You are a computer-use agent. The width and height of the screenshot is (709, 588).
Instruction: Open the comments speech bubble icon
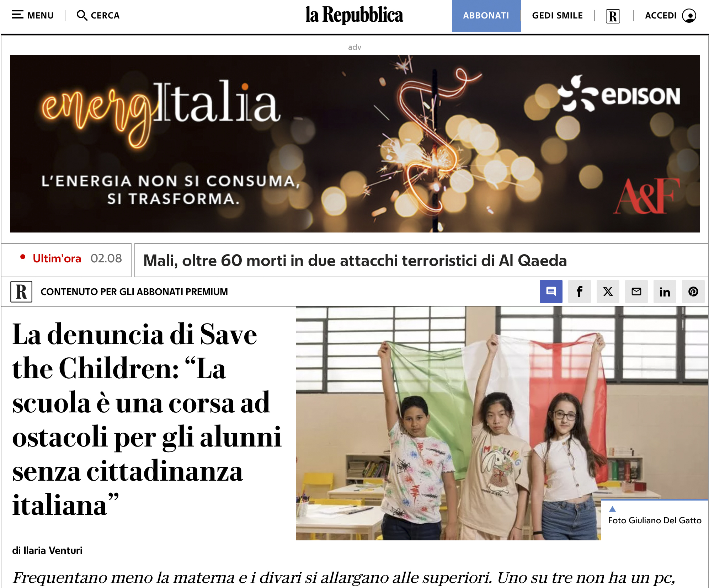click(551, 292)
